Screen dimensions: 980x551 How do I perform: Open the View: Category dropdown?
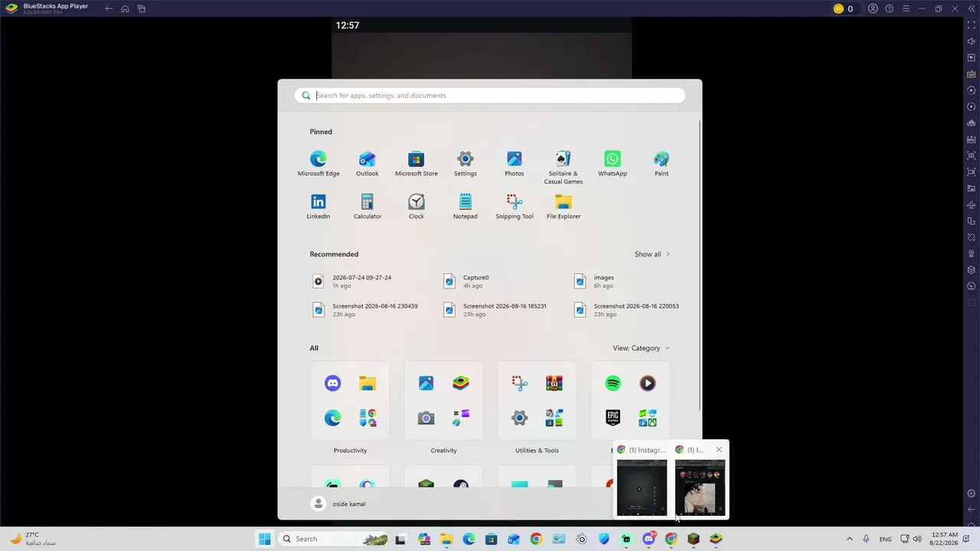[642, 348]
